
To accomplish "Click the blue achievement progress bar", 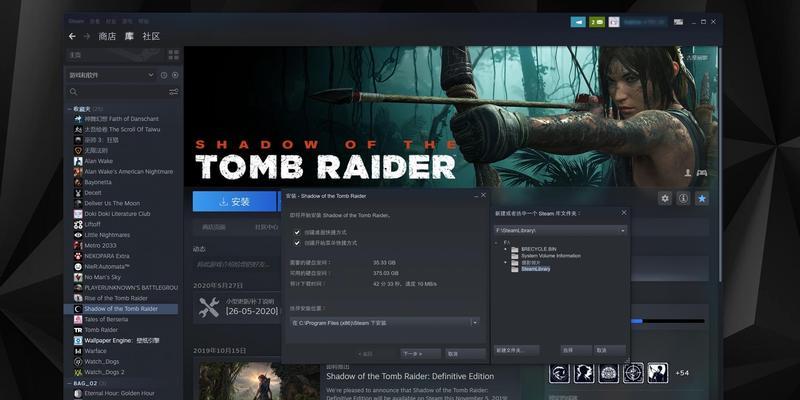I will tap(667, 321).
